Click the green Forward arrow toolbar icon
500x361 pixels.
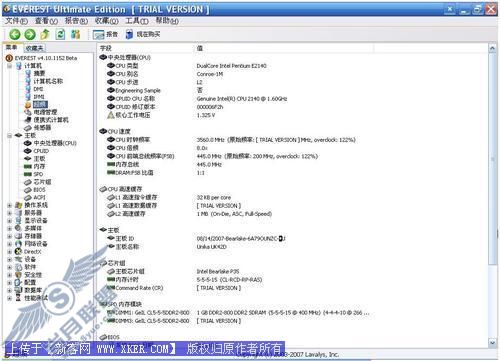pyautogui.click(x=30, y=34)
